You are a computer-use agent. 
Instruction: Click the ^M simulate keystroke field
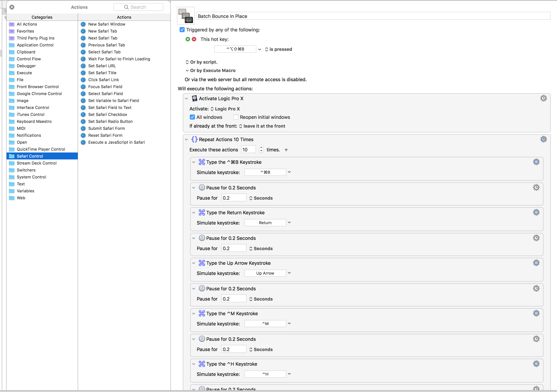pyautogui.click(x=265, y=324)
